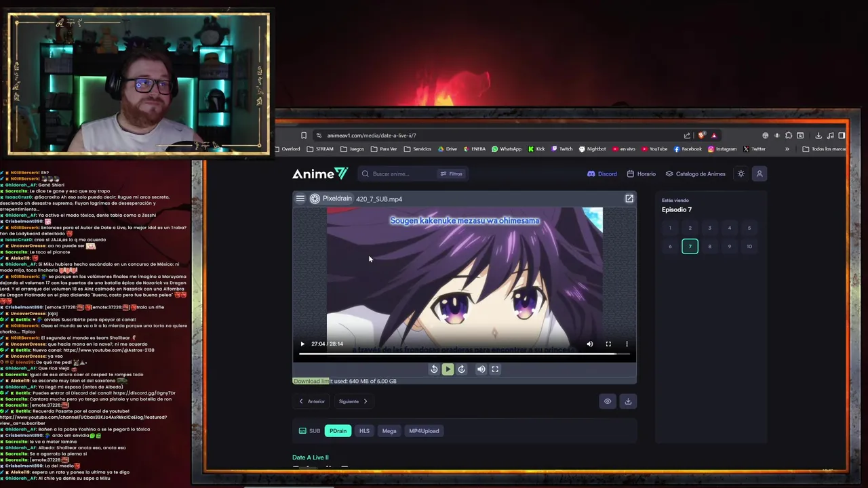Viewport: 868px width, 488px height.
Task: Select episode 9
Action: [730, 246]
